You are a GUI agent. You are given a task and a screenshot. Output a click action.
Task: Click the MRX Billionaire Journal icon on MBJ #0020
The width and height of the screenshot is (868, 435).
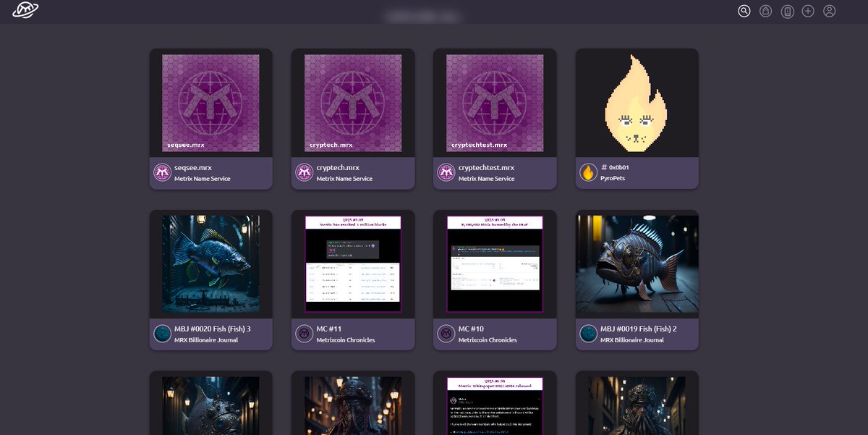click(161, 333)
